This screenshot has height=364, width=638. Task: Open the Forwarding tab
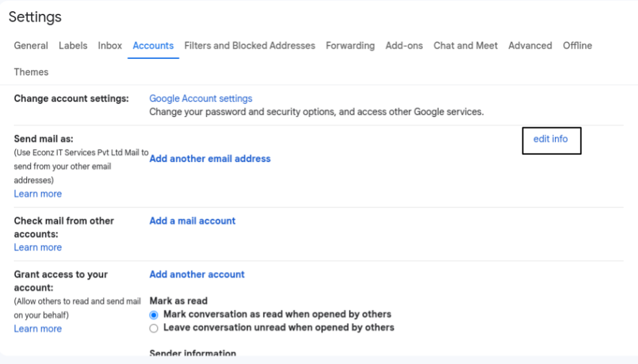(350, 46)
